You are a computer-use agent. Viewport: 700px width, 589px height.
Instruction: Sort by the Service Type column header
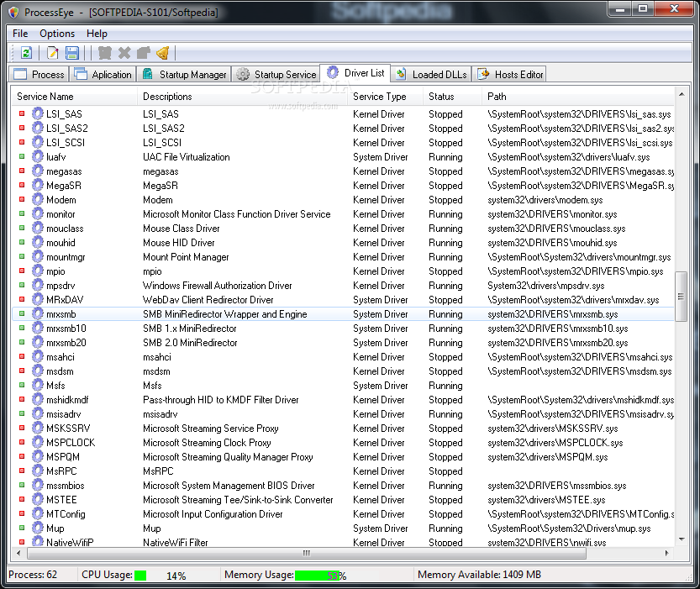(x=385, y=97)
